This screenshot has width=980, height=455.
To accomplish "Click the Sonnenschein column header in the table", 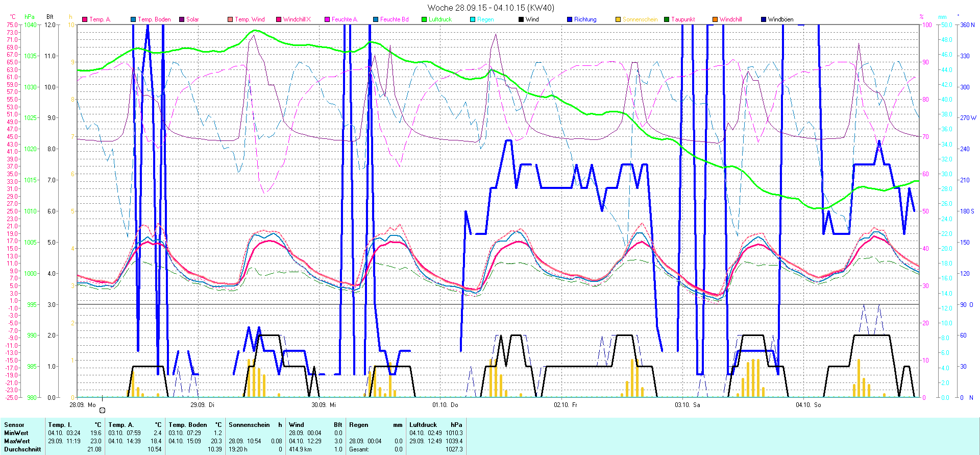I will (x=249, y=425).
